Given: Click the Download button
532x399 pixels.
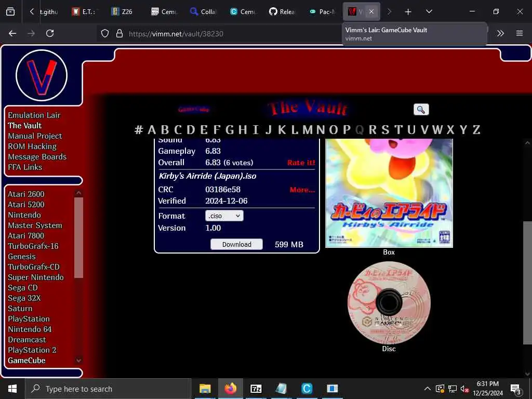Looking at the screenshot, I should tap(236, 244).
